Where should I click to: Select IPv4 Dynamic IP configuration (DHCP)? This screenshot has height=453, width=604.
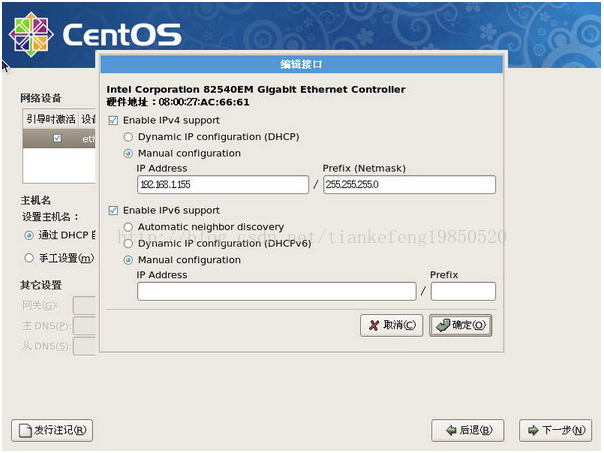pyautogui.click(x=128, y=137)
